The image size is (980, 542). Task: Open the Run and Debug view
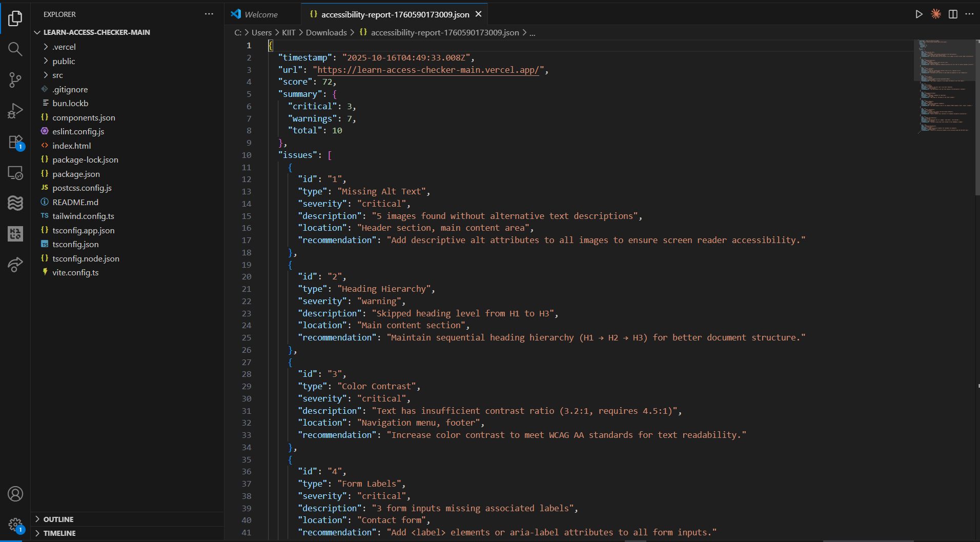[x=15, y=111]
